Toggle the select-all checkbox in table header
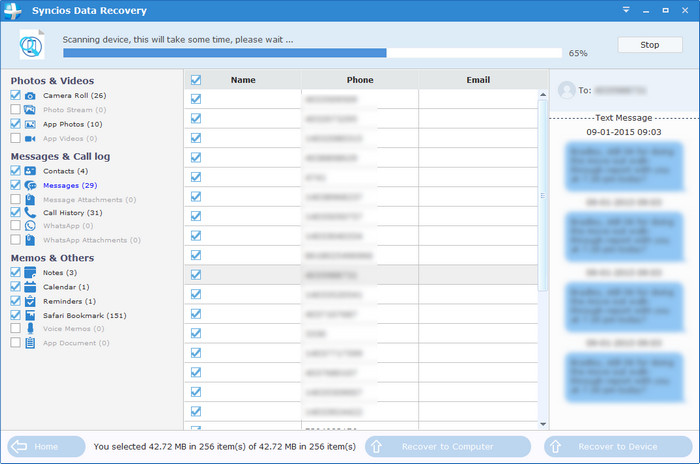Screen dimensions: 700x464 pos(196,80)
